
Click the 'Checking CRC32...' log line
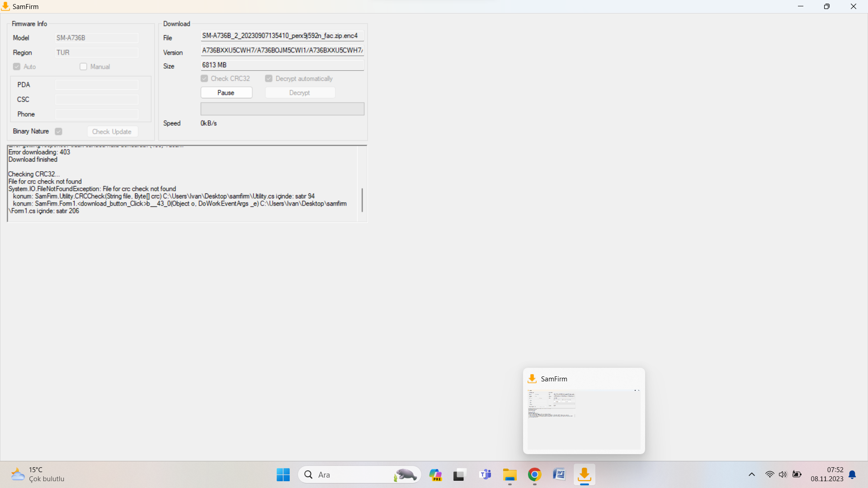click(34, 174)
